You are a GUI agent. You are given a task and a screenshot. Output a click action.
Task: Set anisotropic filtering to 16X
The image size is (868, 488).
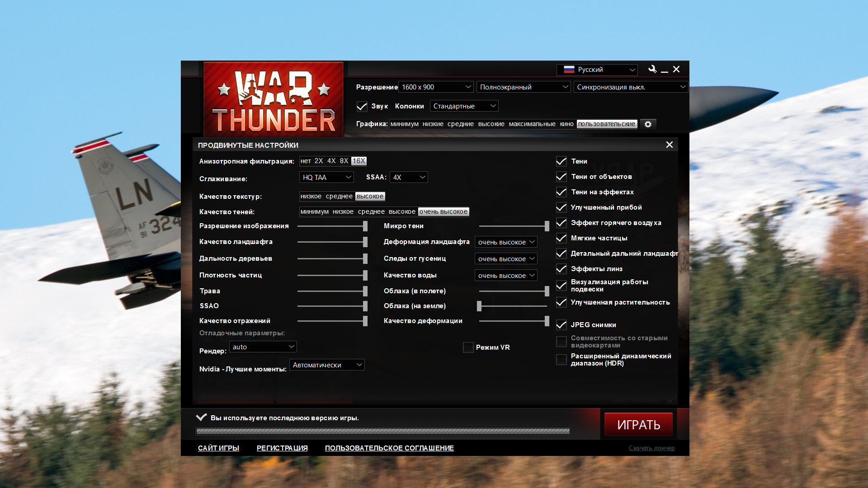[x=359, y=161]
